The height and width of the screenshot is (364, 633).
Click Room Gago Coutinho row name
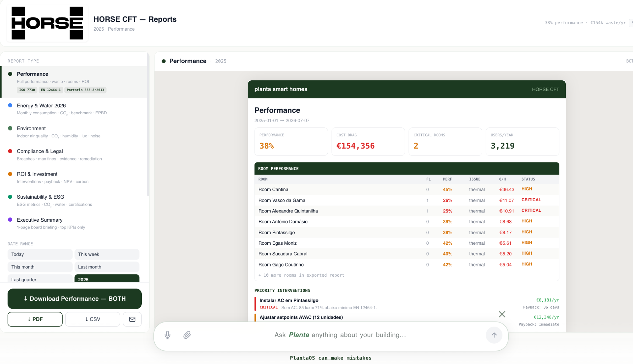pyautogui.click(x=281, y=265)
